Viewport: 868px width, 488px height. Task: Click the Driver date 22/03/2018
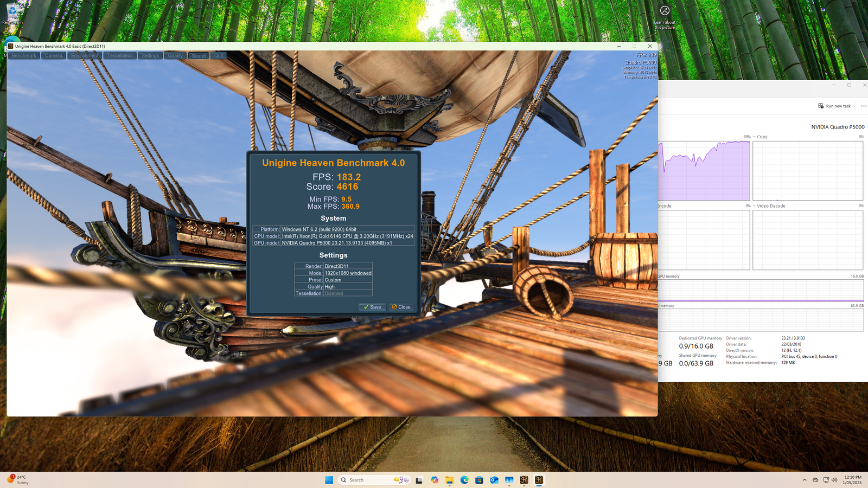(792, 344)
